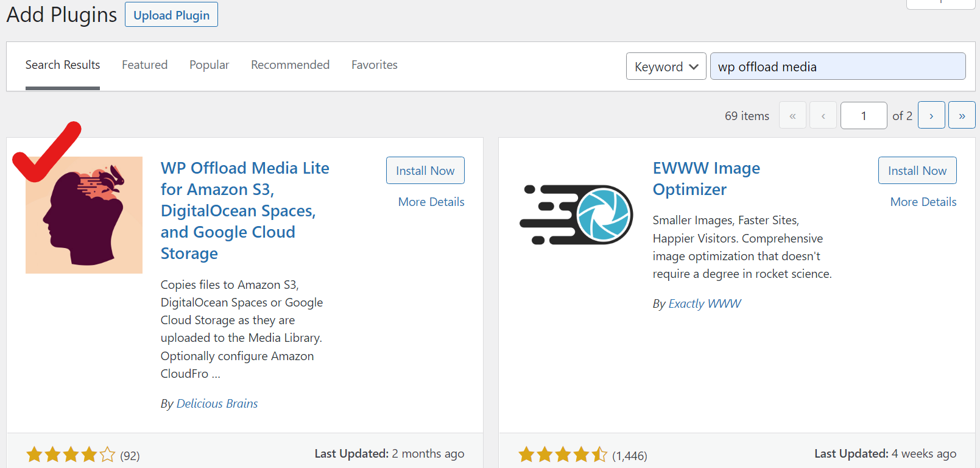980x468 pixels.
Task: Open More Details for WP Offload Media Lite
Action: (x=431, y=202)
